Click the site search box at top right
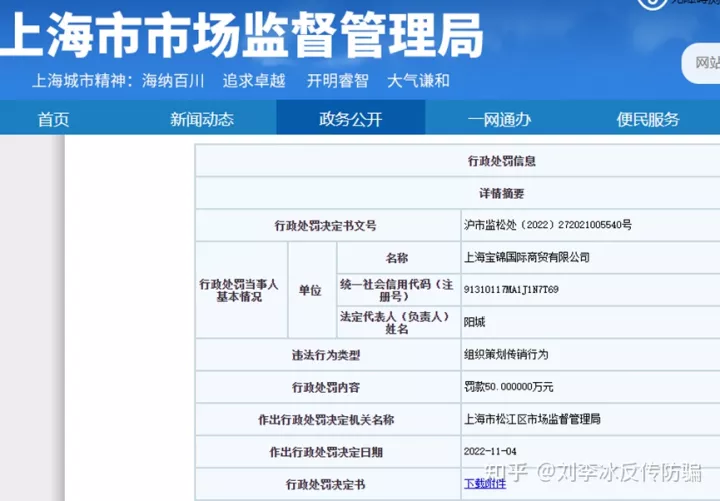 [x=701, y=63]
